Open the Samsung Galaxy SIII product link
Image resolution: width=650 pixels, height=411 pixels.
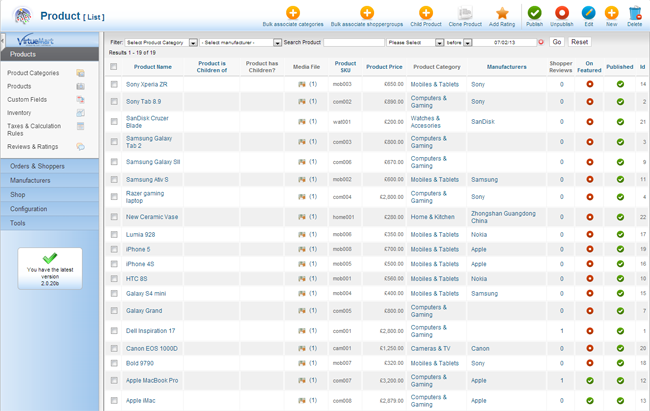pos(153,161)
